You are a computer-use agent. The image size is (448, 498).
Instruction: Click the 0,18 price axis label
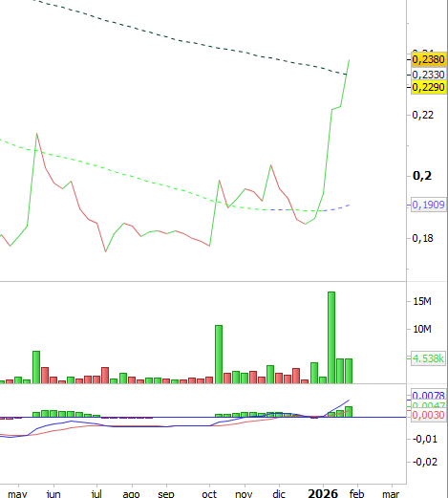click(x=423, y=238)
